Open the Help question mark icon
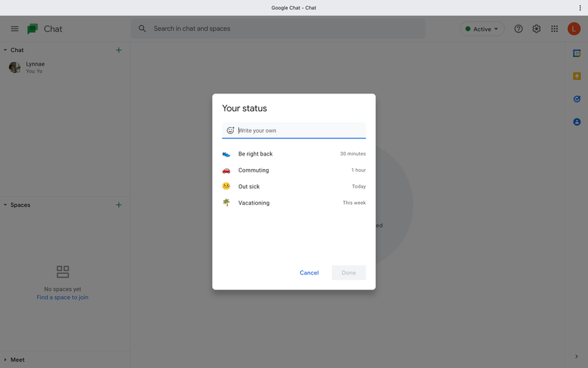 point(518,29)
